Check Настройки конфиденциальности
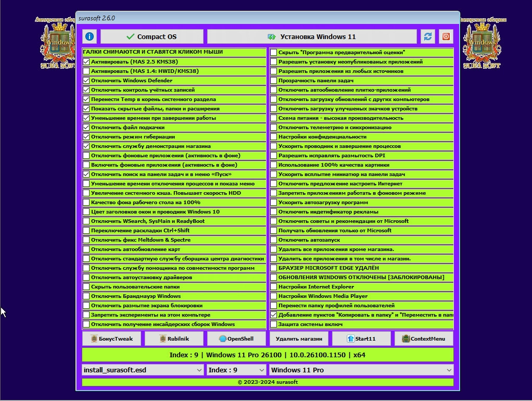This screenshot has width=532, height=401. click(273, 137)
